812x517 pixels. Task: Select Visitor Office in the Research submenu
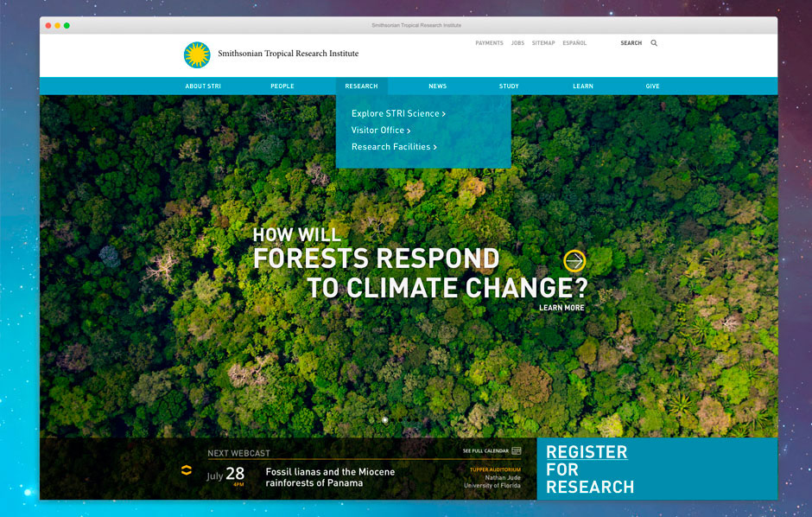pyautogui.click(x=380, y=131)
